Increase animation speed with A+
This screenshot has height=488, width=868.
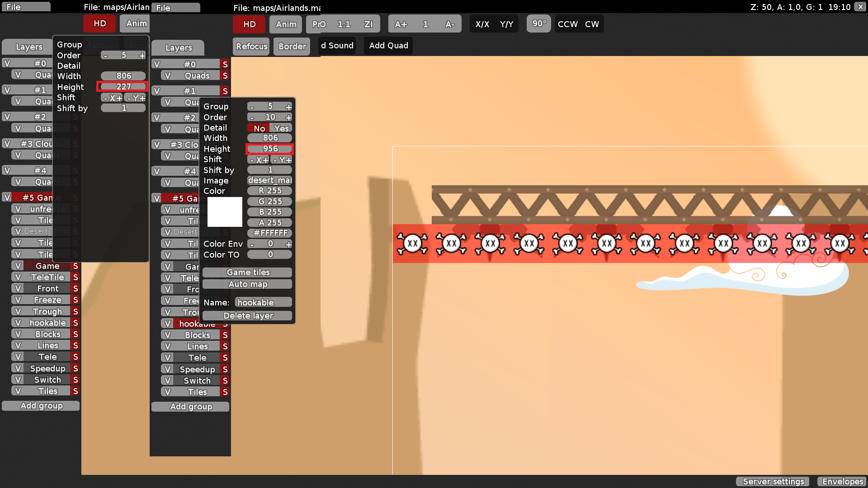pos(401,24)
